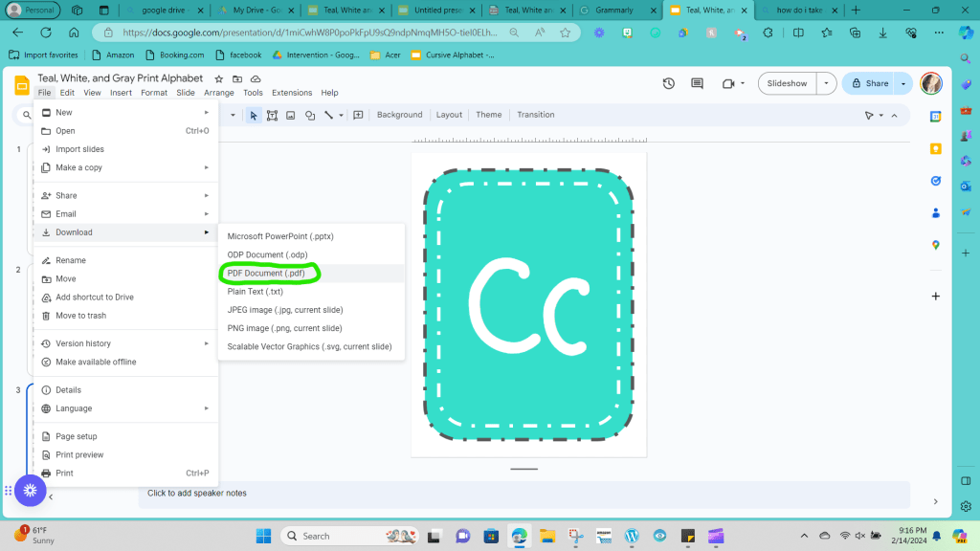Open Google Calendar in side panel
The image size is (980, 551).
click(x=936, y=117)
